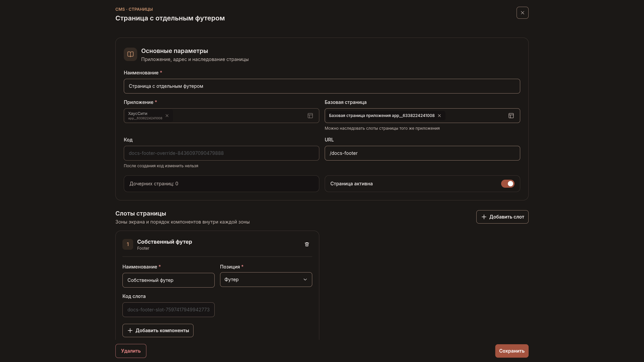Click the plus icon in Добавить компоненты
The width and height of the screenshot is (644, 362).
pos(130,331)
